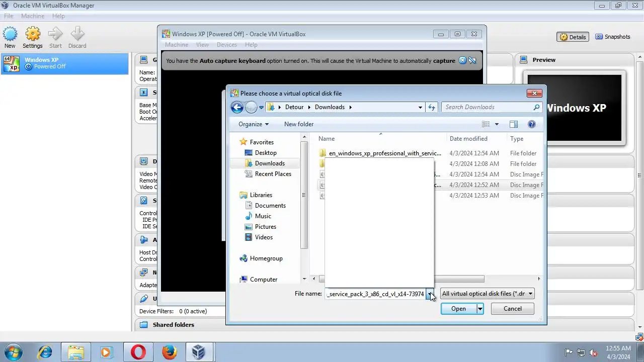Open Firefox from the taskbar
The height and width of the screenshot is (362, 644).
click(x=170, y=352)
